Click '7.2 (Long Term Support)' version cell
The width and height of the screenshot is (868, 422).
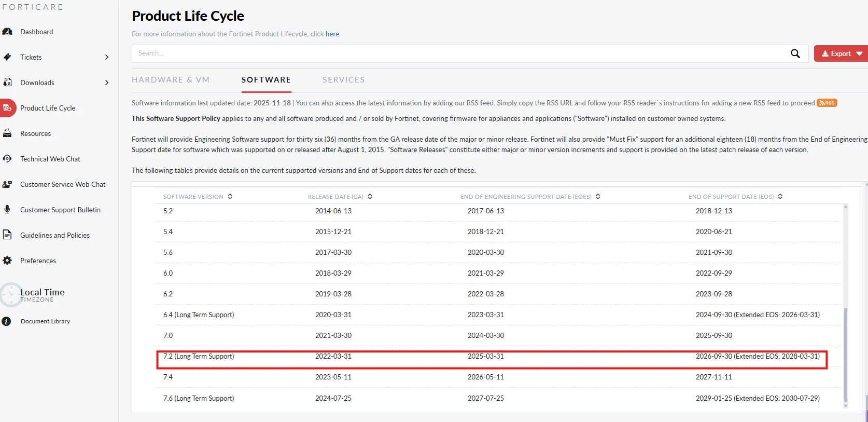click(x=199, y=356)
